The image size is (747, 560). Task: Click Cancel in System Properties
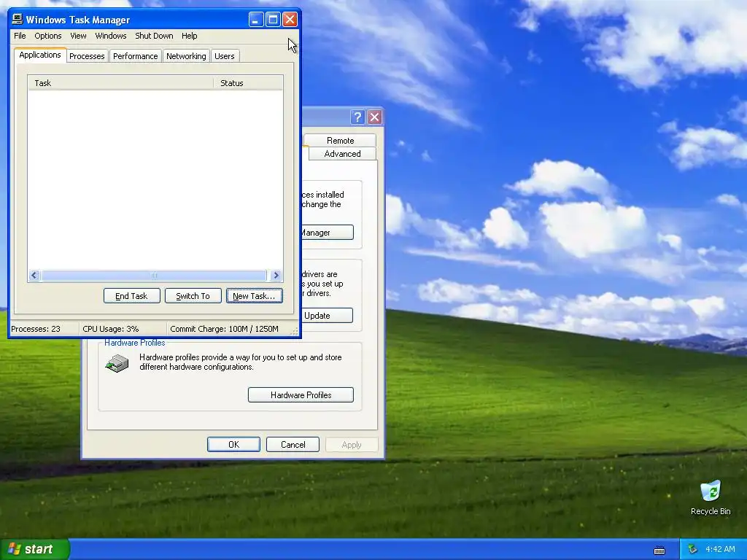[293, 444]
